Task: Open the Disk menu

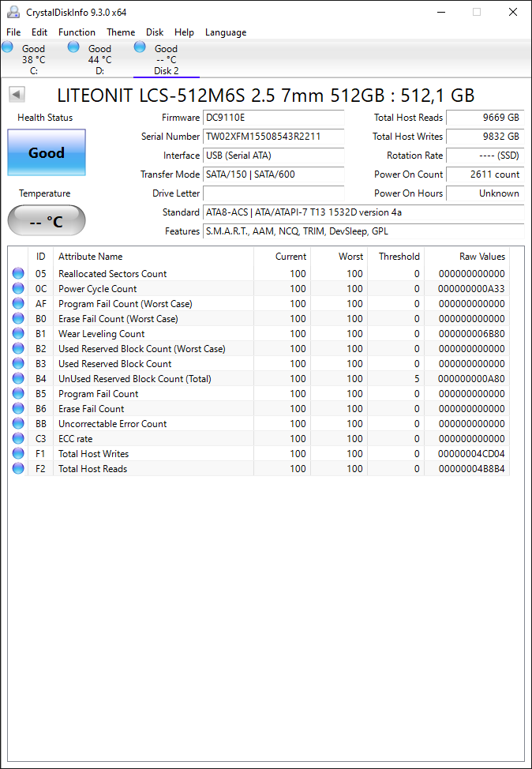Action: [155, 32]
